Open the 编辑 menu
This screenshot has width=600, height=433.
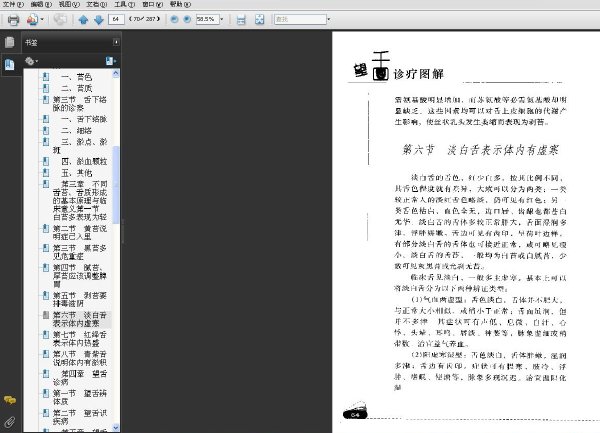click(x=41, y=4)
